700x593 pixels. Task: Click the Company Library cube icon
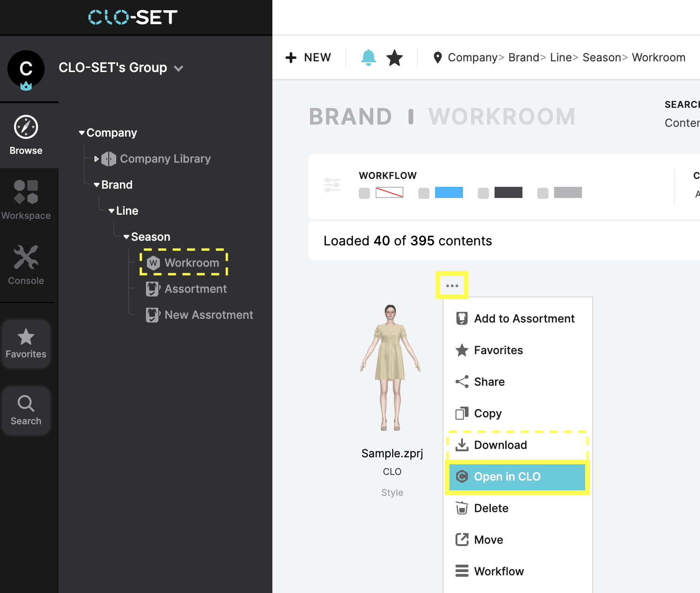109,159
